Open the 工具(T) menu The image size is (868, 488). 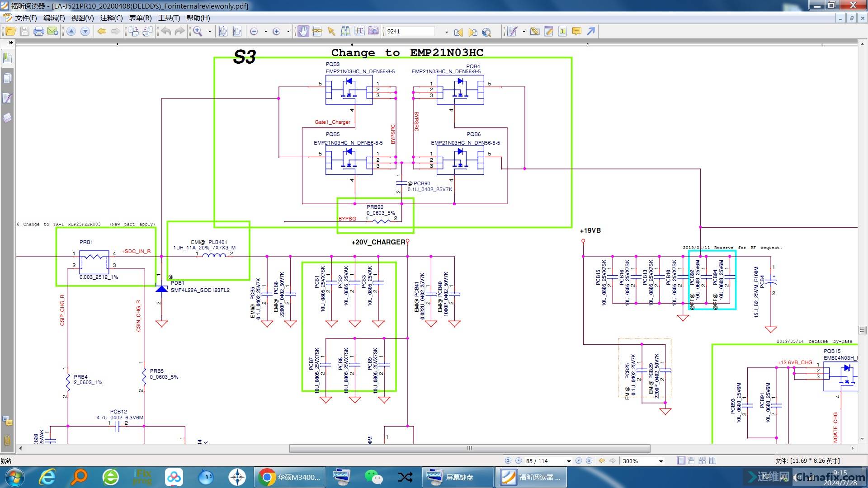tap(169, 18)
